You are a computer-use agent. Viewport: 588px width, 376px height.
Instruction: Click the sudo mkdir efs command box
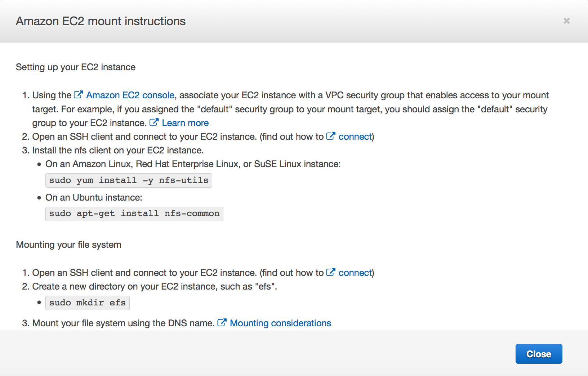point(87,303)
